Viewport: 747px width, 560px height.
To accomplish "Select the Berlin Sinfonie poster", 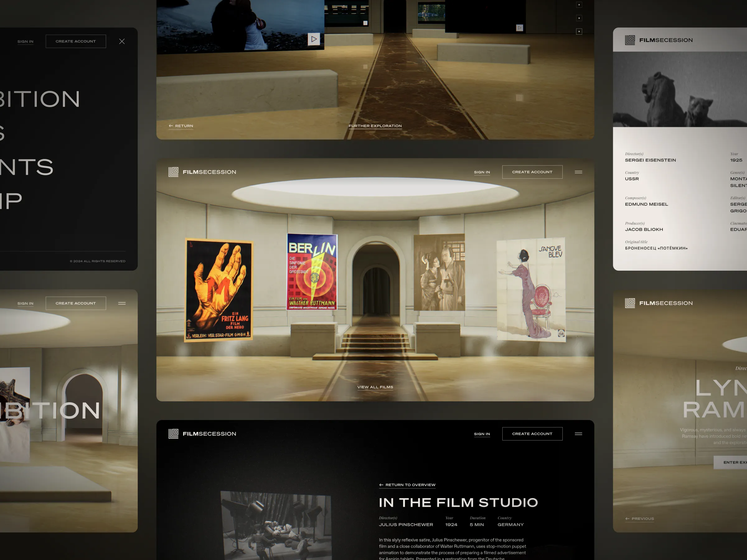I will [x=312, y=272].
